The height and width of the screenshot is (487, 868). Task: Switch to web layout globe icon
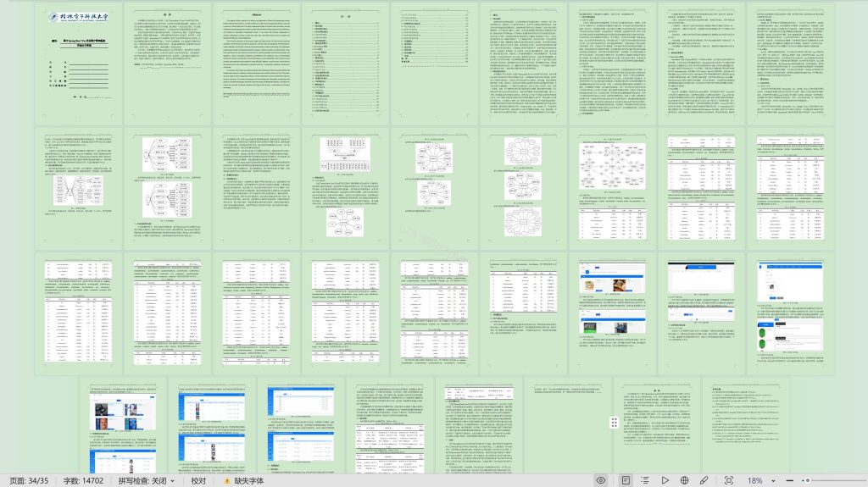click(x=684, y=480)
